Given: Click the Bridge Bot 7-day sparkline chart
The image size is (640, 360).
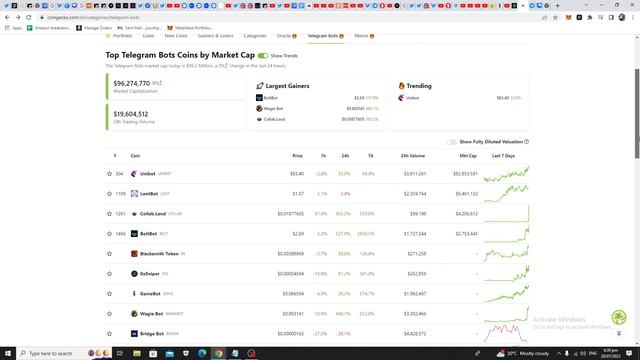Looking at the screenshot, I should (x=506, y=333).
